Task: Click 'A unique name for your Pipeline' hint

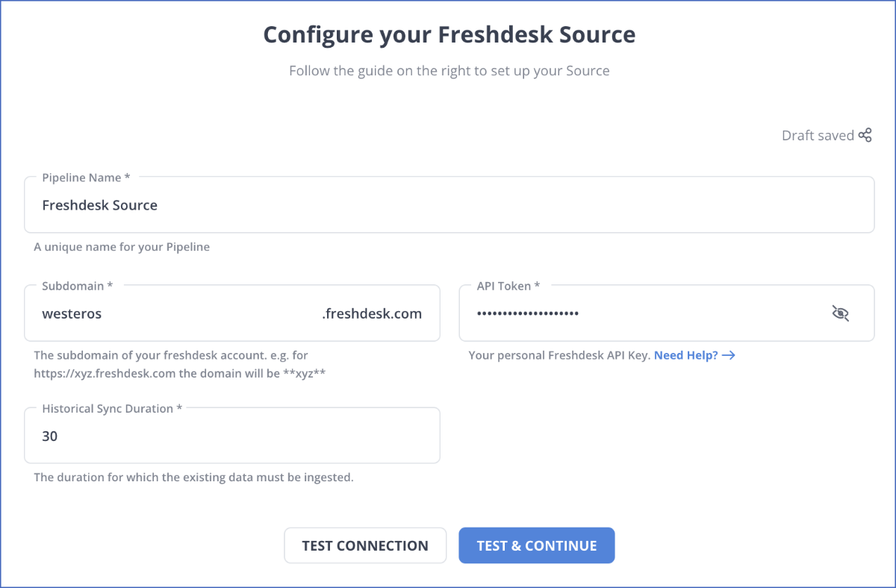Action: click(122, 247)
